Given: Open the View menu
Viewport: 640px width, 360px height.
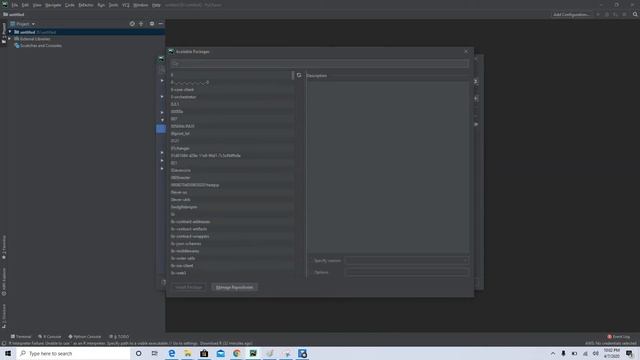Looking at the screenshot, I should point(37,5).
